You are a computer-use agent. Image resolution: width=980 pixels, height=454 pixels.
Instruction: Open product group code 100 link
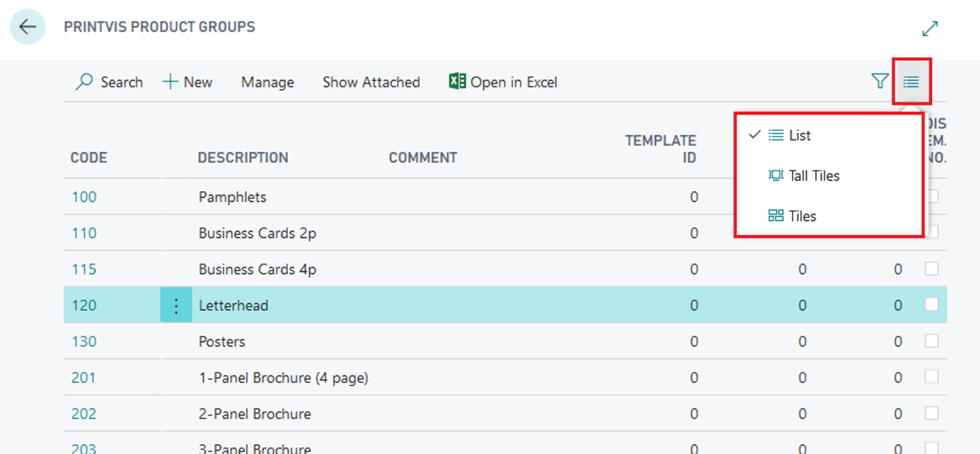point(84,197)
